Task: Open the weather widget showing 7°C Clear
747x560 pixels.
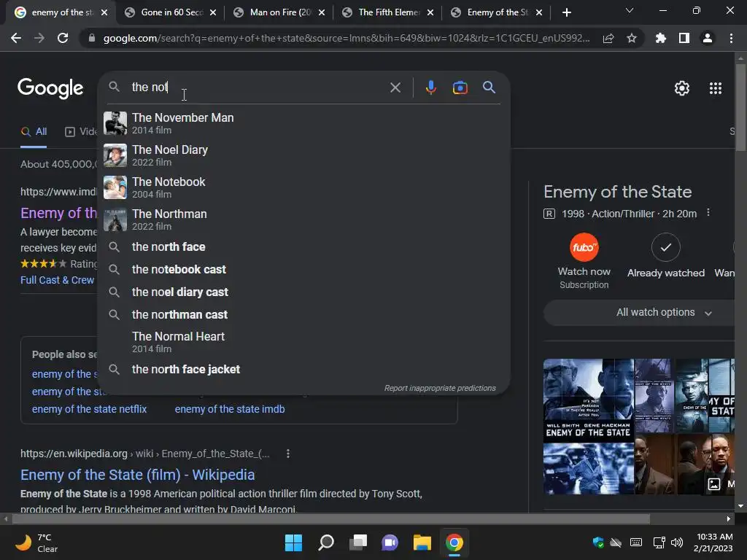Action: 36,542
